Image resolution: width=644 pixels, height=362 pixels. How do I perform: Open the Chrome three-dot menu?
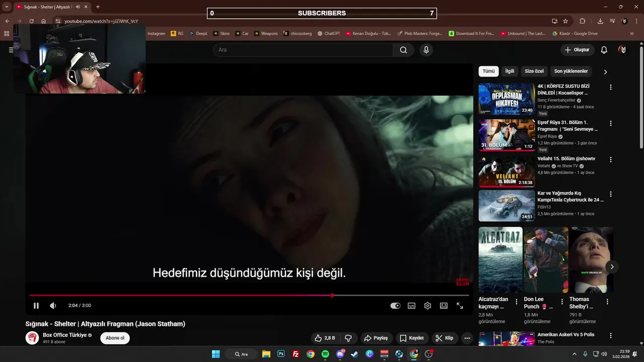click(x=637, y=21)
